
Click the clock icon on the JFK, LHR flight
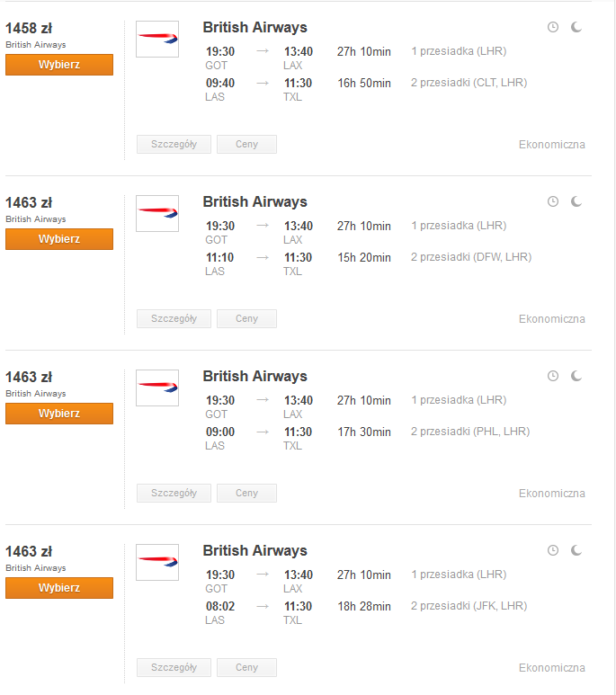coord(552,550)
